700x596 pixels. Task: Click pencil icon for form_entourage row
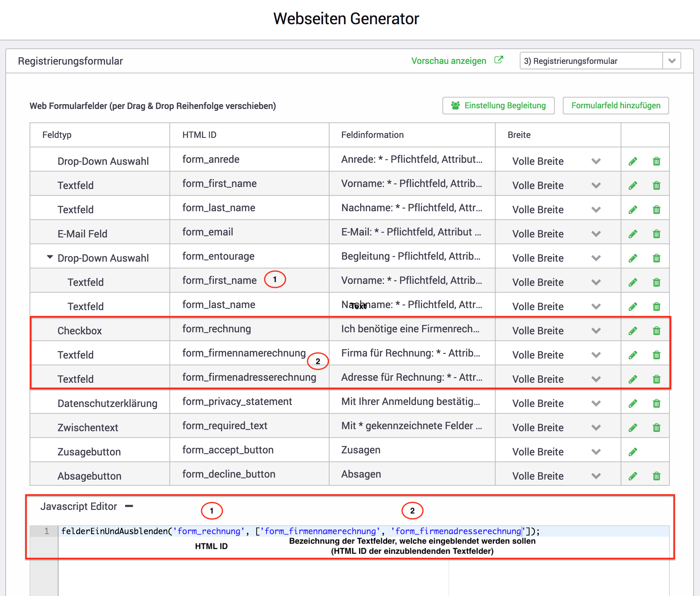pos(633,258)
